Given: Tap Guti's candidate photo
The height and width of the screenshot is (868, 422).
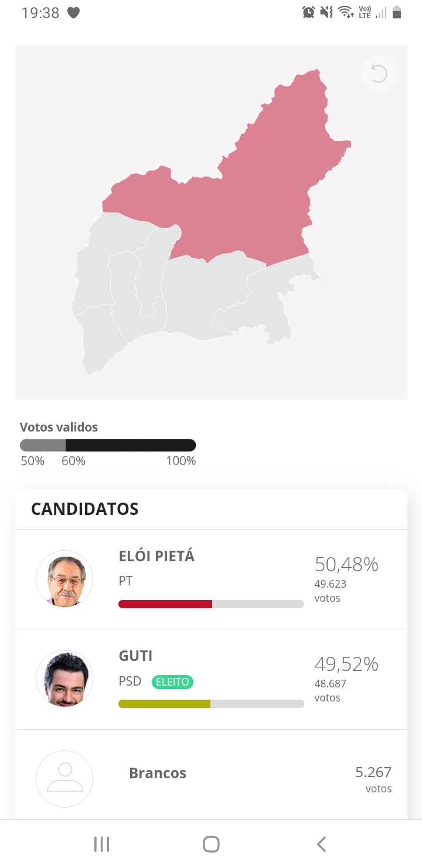Looking at the screenshot, I should pyautogui.click(x=64, y=679).
